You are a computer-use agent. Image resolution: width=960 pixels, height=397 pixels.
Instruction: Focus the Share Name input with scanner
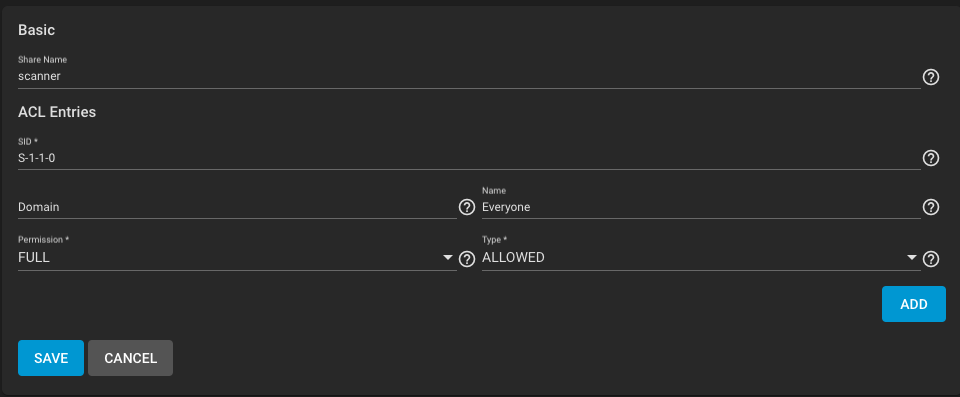tap(469, 77)
